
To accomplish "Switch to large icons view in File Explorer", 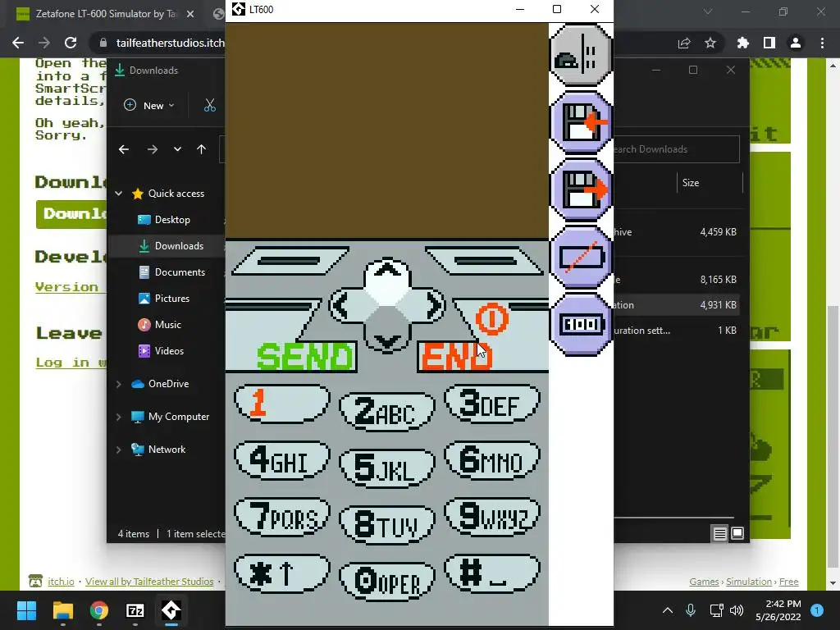I will (x=737, y=533).
